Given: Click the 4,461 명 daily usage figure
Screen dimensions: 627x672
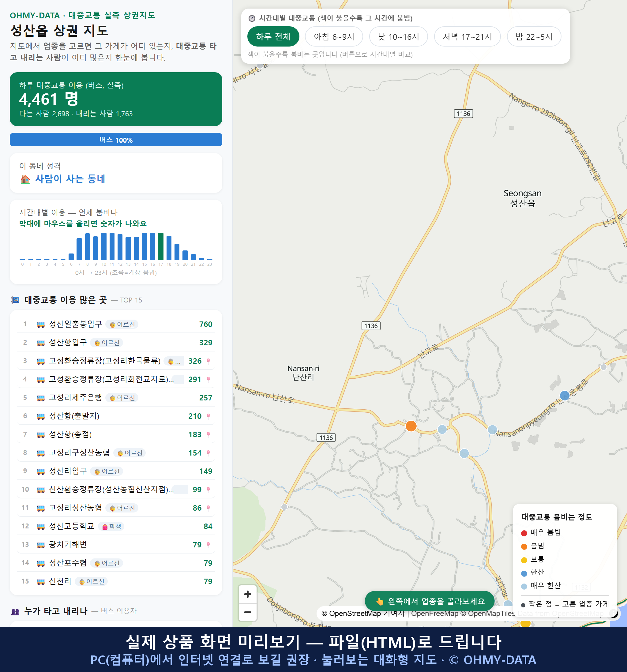Looking at the screenshot, I should 49,99.
